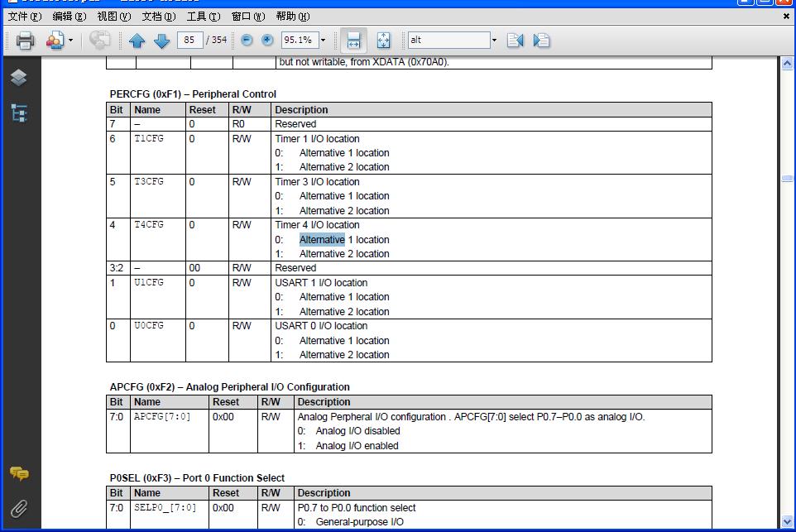
Task: Open the 文档(D) menu
Action: [158, 17]
